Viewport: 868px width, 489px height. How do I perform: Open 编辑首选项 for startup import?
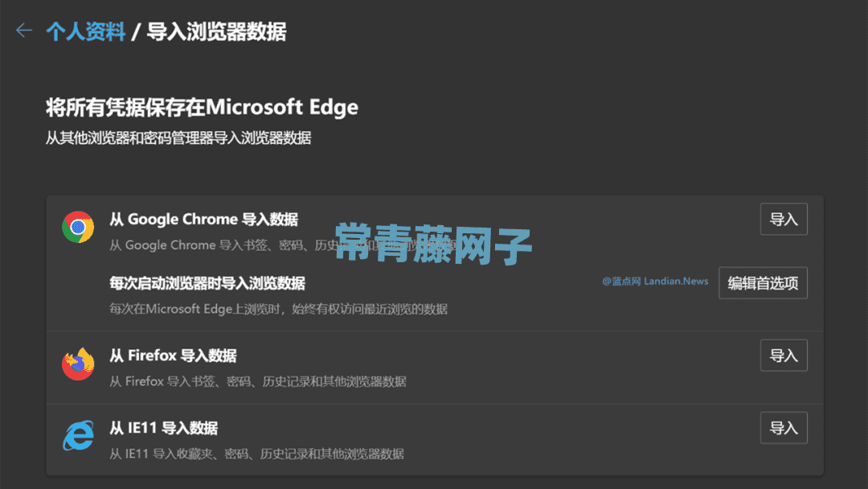point(763,283)
